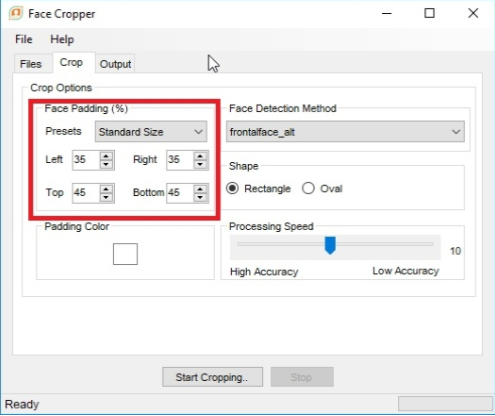Click the white Padding Color swatch

(x=125, y=254)
